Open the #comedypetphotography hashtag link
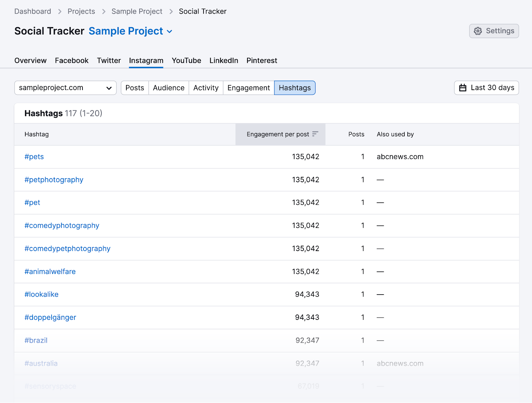This screenshot has width=532, height=403. click(67, 248)
